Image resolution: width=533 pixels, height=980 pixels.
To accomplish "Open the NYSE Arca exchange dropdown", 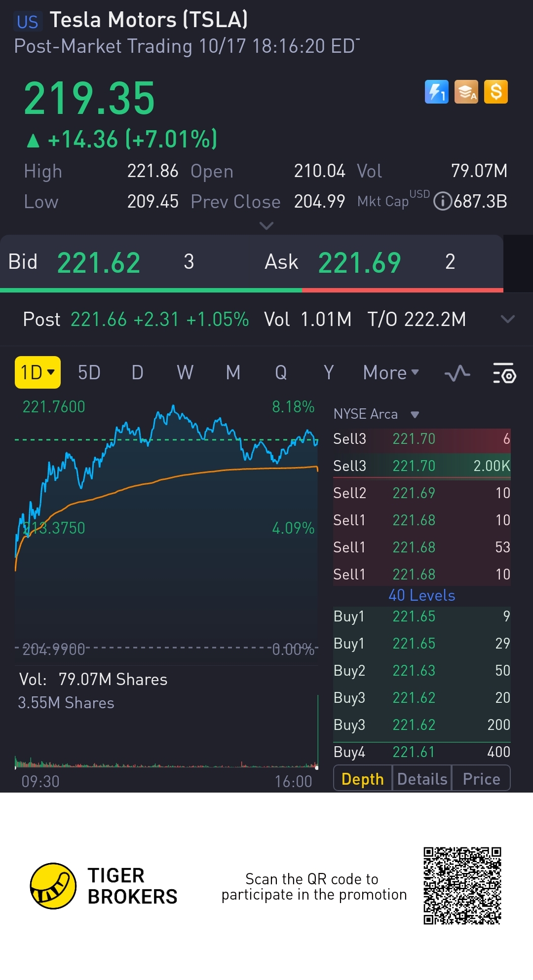I will click(x=377, y=414).
